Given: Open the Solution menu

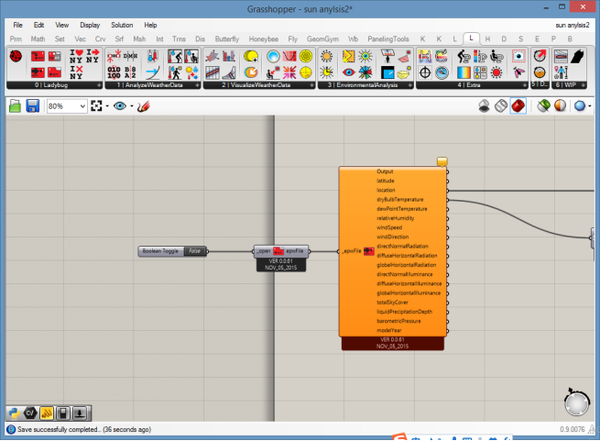Looking at the screenshot, I should tap(121, 24).
